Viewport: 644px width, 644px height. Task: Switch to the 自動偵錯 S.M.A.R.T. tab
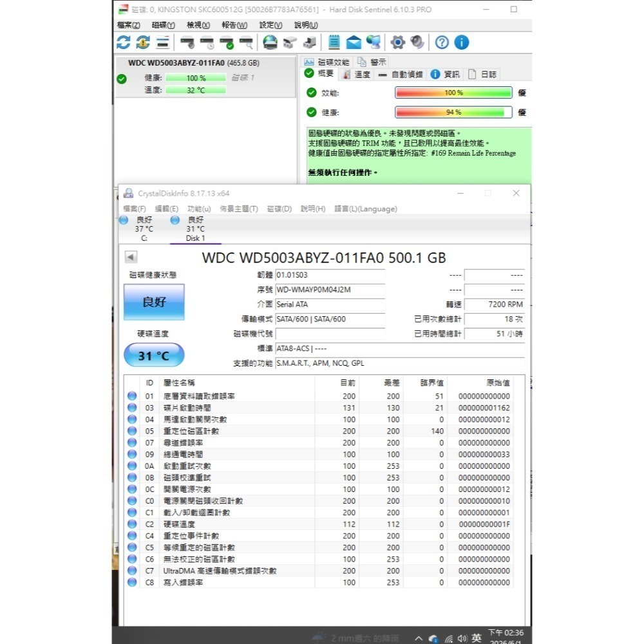pos(401,74)
